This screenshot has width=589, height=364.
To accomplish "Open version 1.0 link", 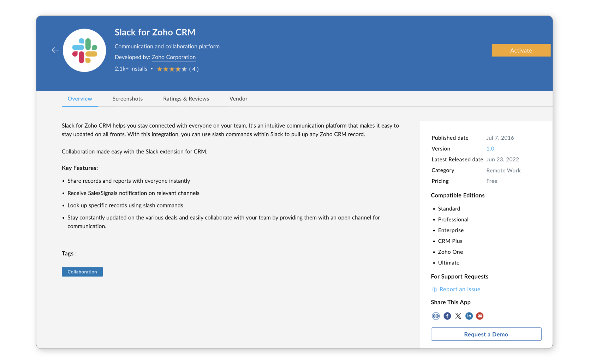I will click(x=490, y=149).
